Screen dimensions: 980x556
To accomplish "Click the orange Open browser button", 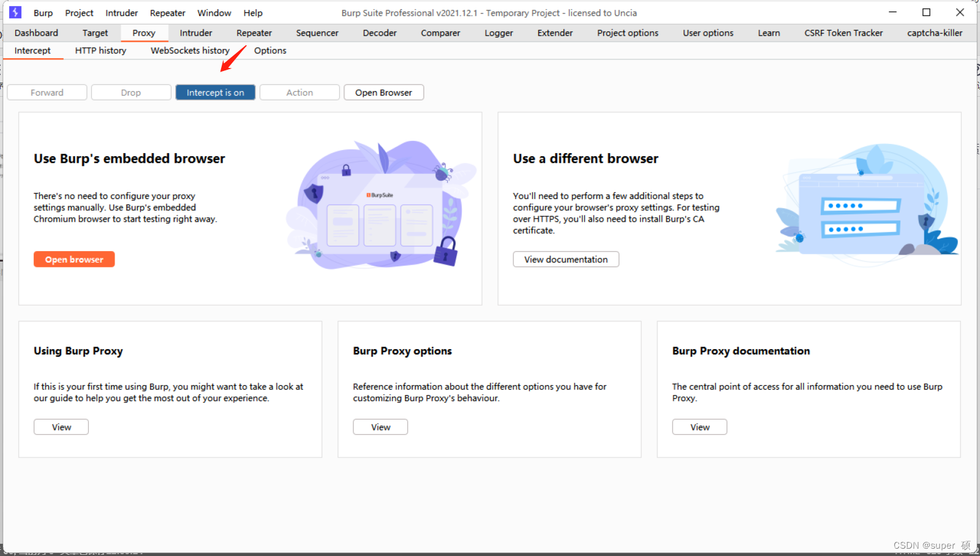I will click(x=74, y=260).
